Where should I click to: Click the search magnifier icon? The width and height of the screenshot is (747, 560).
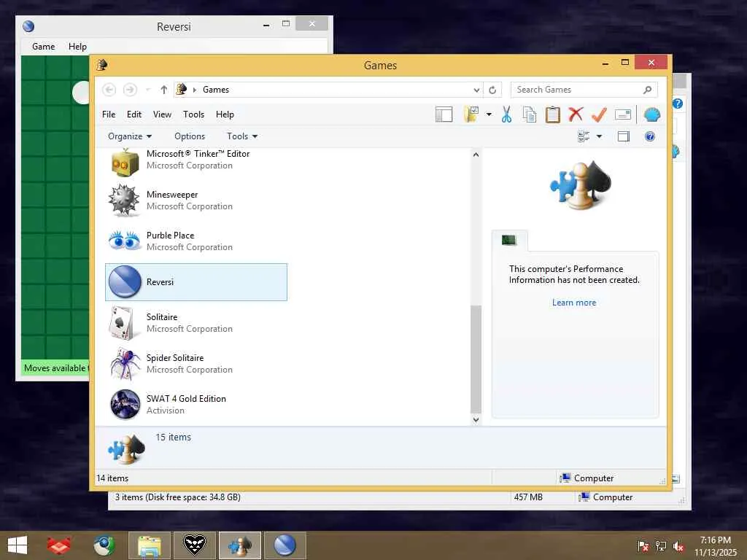[x=648, y=90]
